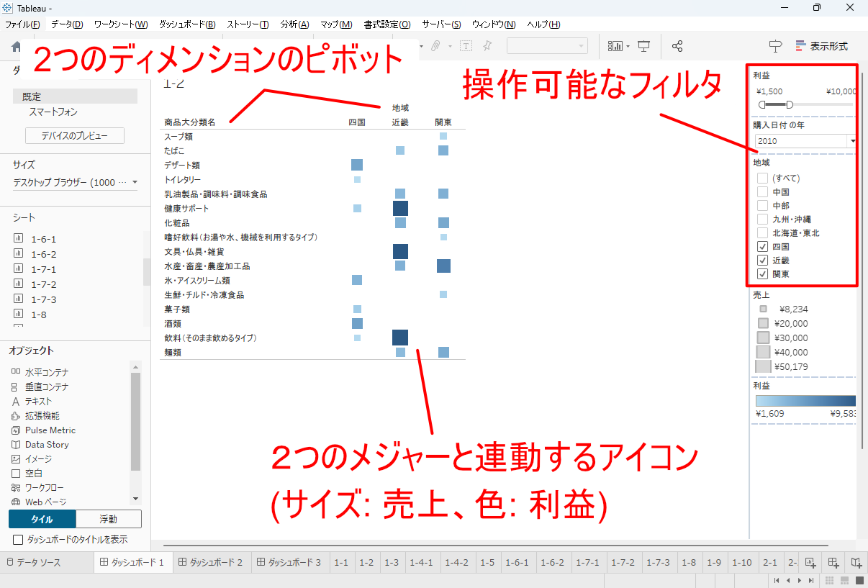Check the 北海道・東北 filter checkbox
Viewport: 868px width, 588px height.
762,232
